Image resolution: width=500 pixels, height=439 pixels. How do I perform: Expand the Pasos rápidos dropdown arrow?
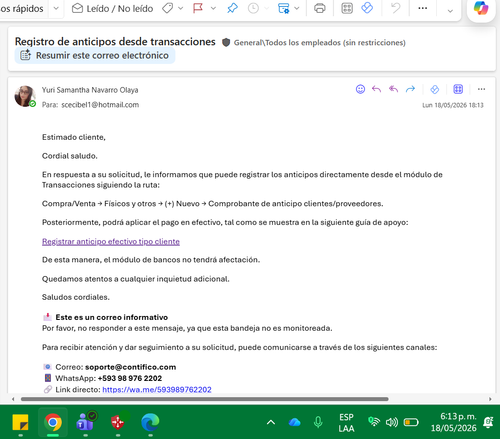point(56,8)
